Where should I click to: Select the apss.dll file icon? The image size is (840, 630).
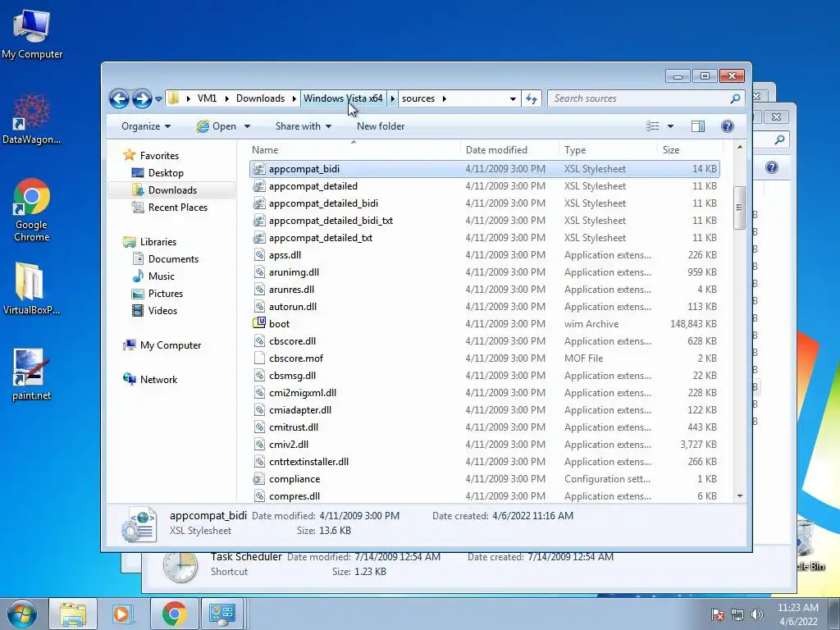(259, 255)
